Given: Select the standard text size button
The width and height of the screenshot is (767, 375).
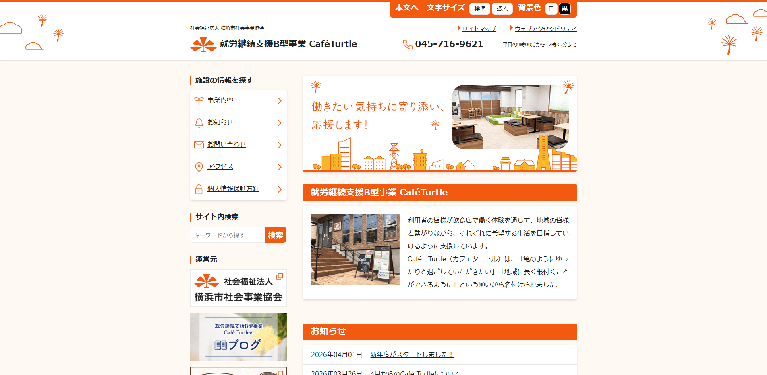Looking at the screenshot, I should [x=479, y=8].
